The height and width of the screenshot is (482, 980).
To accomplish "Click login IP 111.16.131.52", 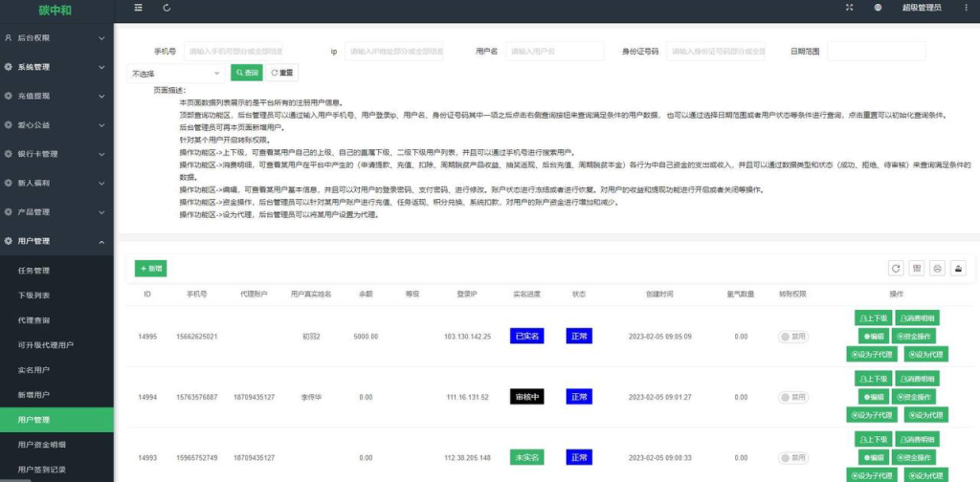I will [467, 397].
